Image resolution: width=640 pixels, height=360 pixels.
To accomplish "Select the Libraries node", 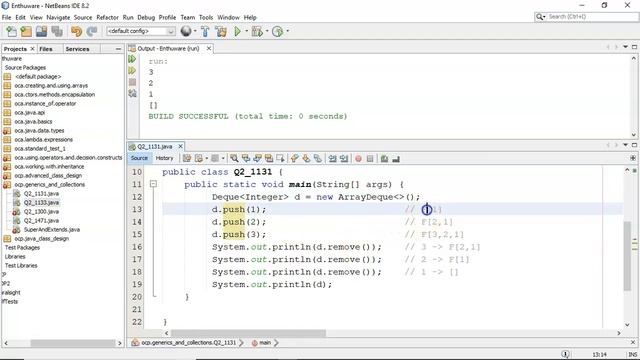I will click(x=15, y=256).
